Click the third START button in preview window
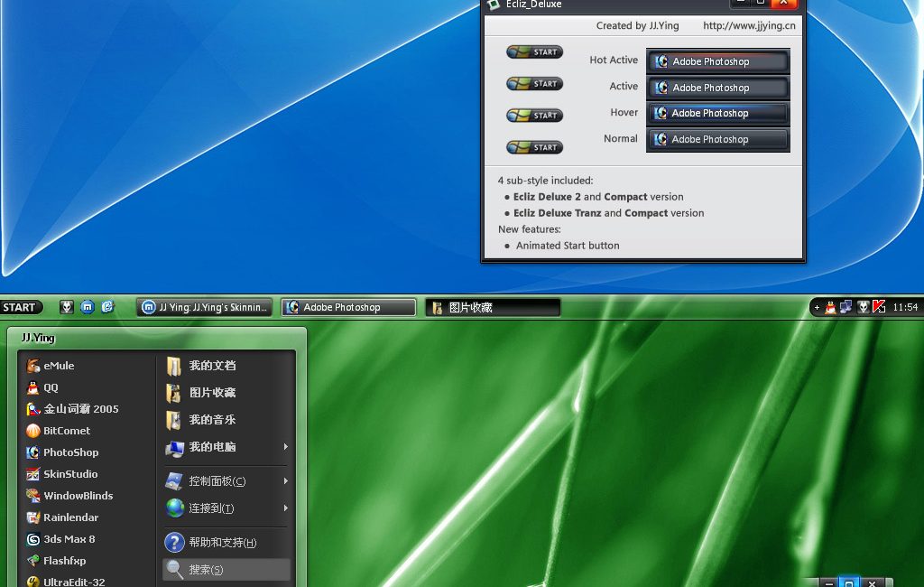This screenshot has height=587, width=924. (x=534, y=116)
